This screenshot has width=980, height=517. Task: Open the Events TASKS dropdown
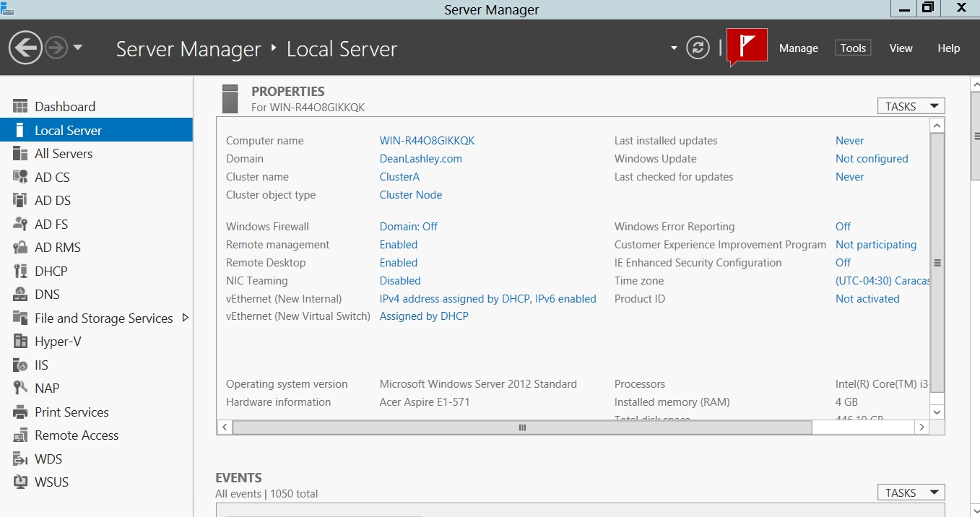pyautogui.click(x=911, y=492)
